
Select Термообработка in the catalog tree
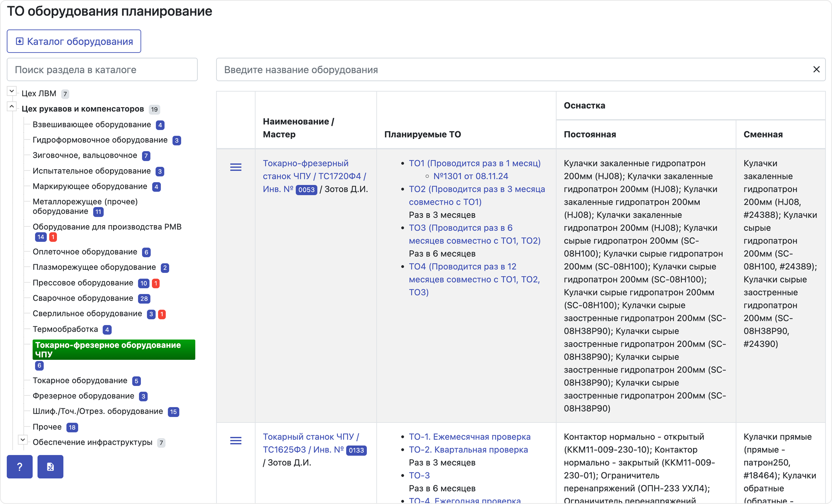65,329
